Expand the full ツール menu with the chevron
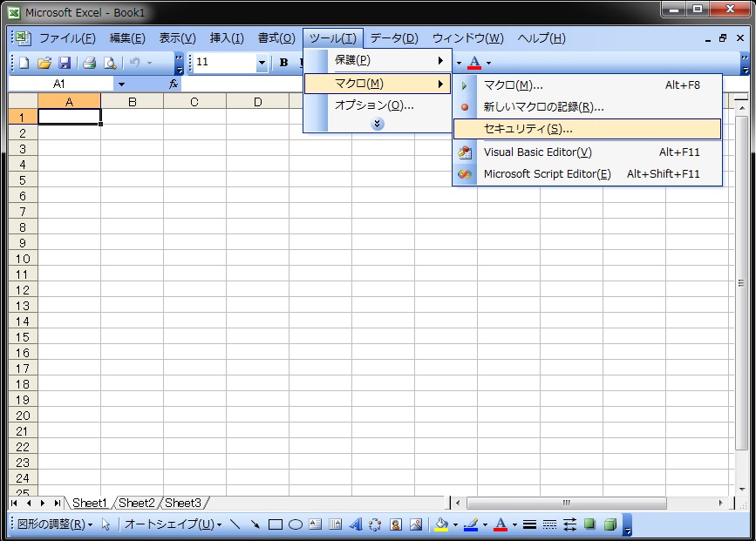 point(377,125)
